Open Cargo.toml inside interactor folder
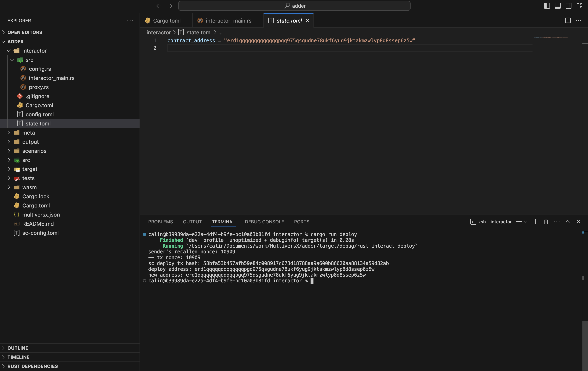 click(x=70, y=105)
